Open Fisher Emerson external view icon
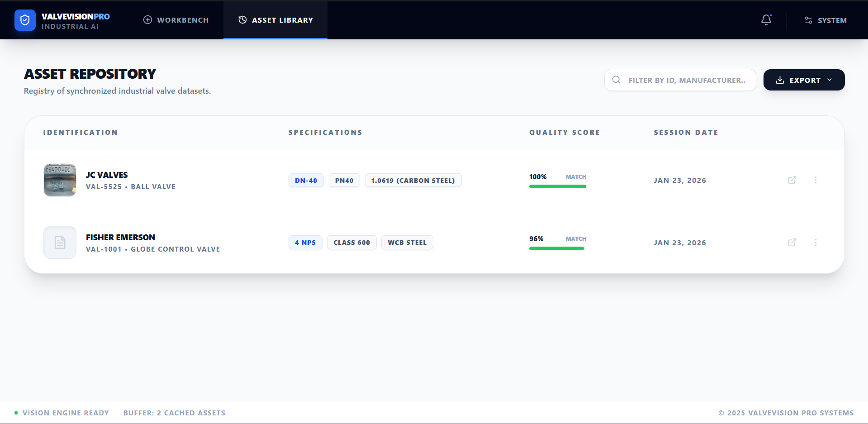Screen dimensions: 868x424 pos(792,243)
